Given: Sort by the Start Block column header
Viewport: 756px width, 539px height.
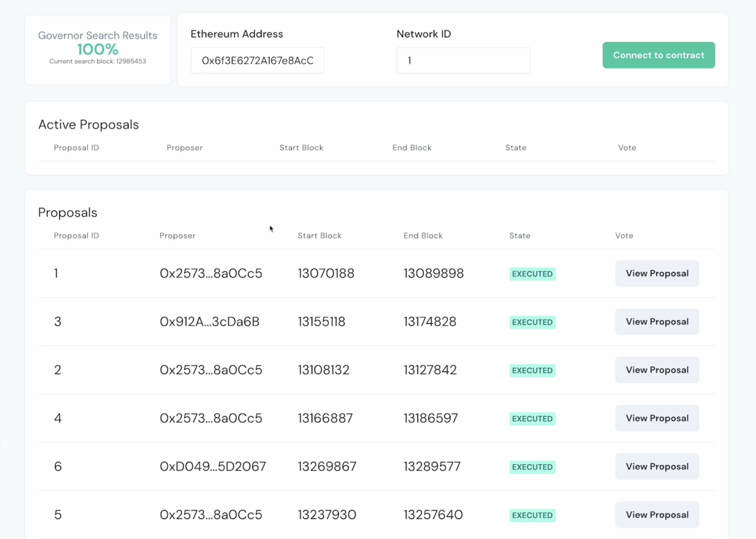Looking at the screenshot, I should pos(319,236).
